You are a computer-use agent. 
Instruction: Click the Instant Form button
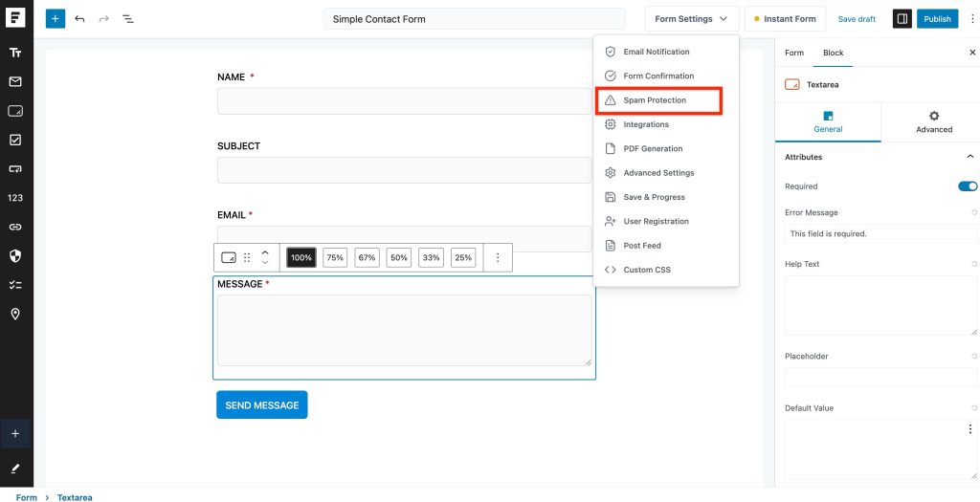[785, 19]
